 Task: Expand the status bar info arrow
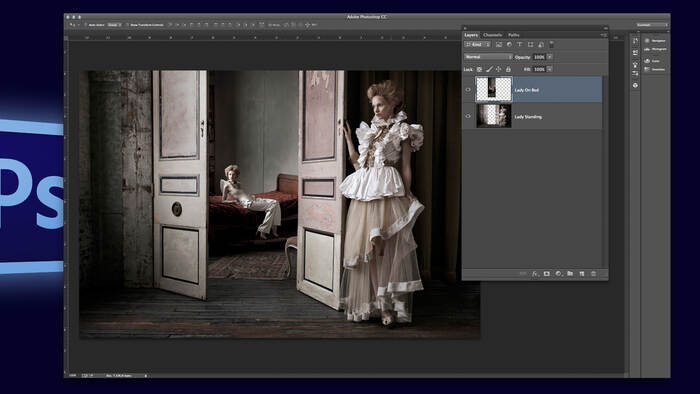[146, 376]
